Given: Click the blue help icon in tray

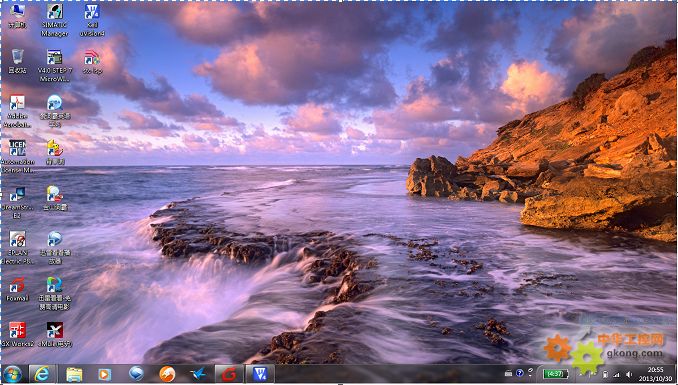Looking at the screenshot, I should point(520,373).
